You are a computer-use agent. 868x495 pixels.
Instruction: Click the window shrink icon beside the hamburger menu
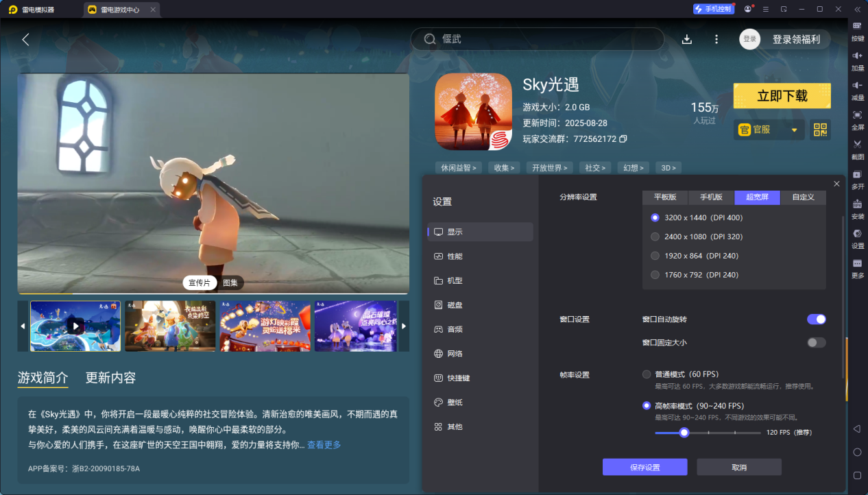(x=784, y=9)
